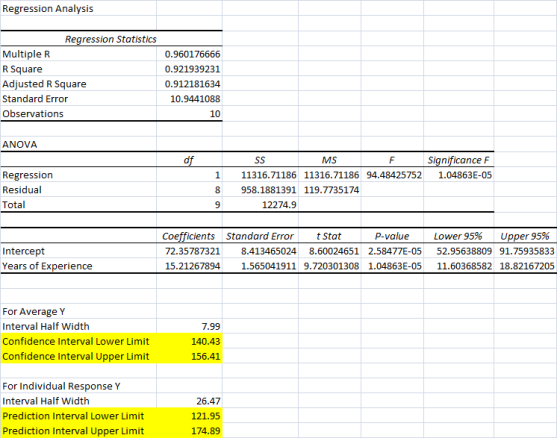560x438 pixels.
Task: Click Residual MS value 119.7735174
Action: tap(331, 190)
